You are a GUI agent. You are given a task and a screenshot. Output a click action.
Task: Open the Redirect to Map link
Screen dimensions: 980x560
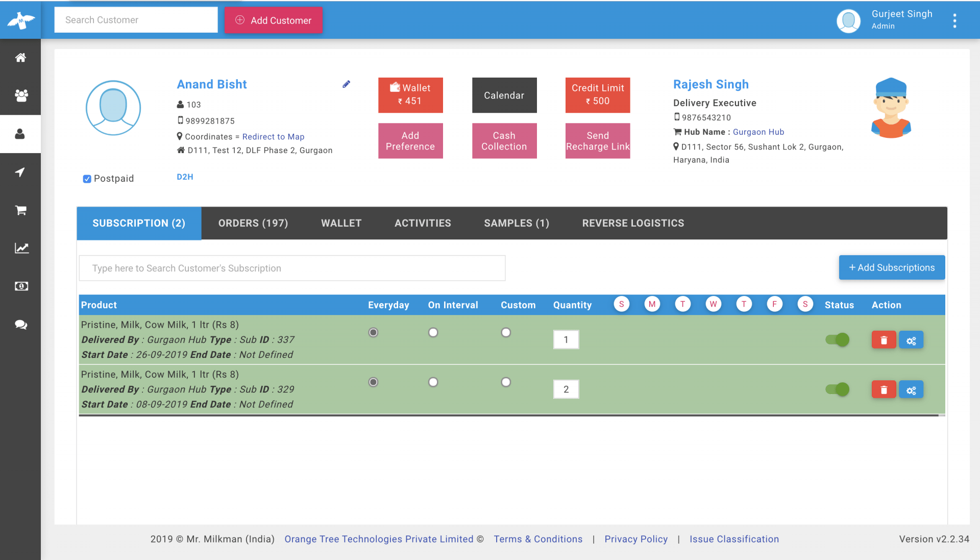[273, 136]
